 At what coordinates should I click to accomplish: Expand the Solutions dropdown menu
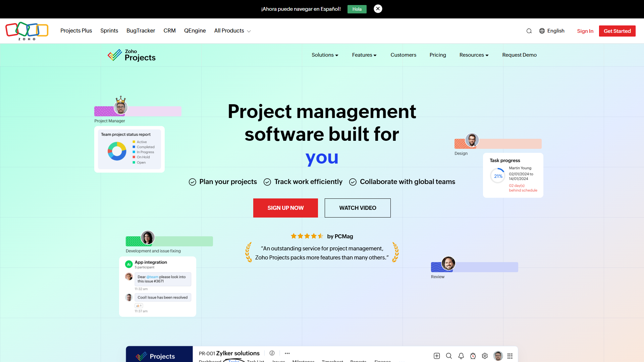point(324,55)
